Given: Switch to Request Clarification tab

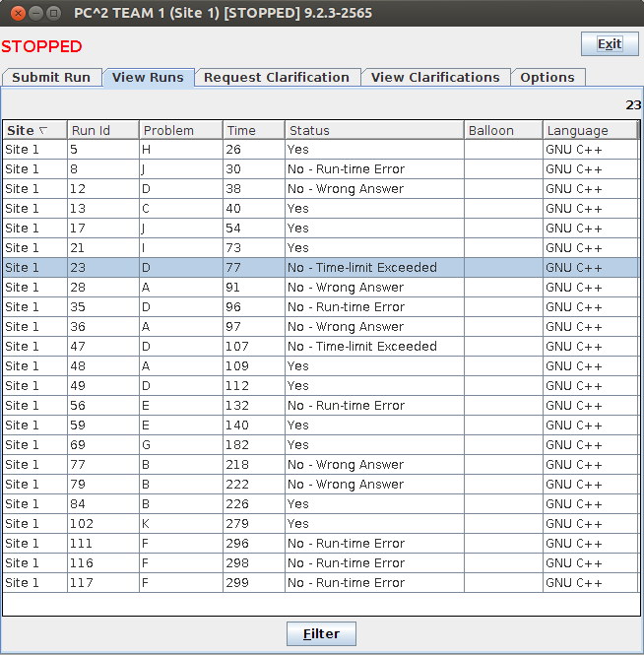Looking at the screenshot, I should point(276,78).
